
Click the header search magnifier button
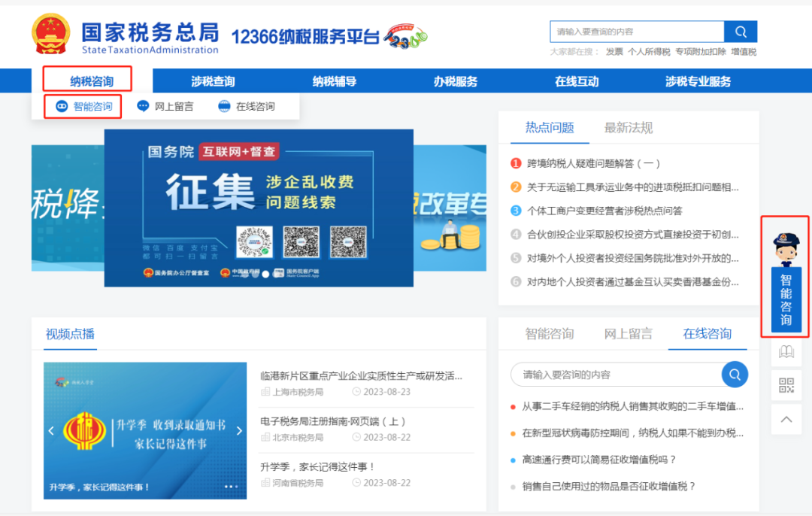741,32
